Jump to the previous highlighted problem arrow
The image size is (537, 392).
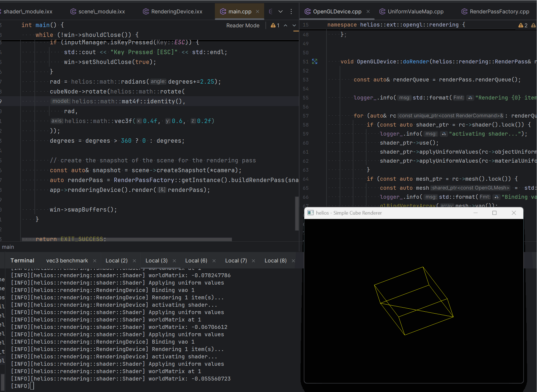tap(285, 25)
